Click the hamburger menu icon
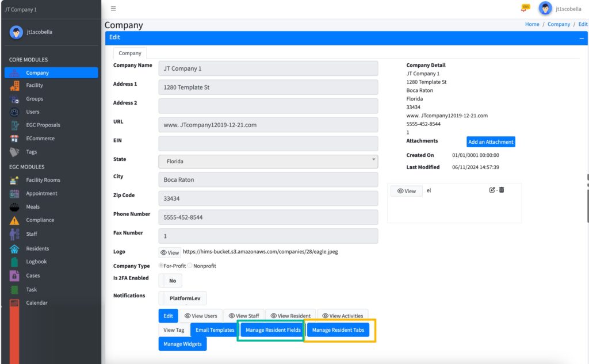Screen dimensions: 589x364 [x=113, y=9]
